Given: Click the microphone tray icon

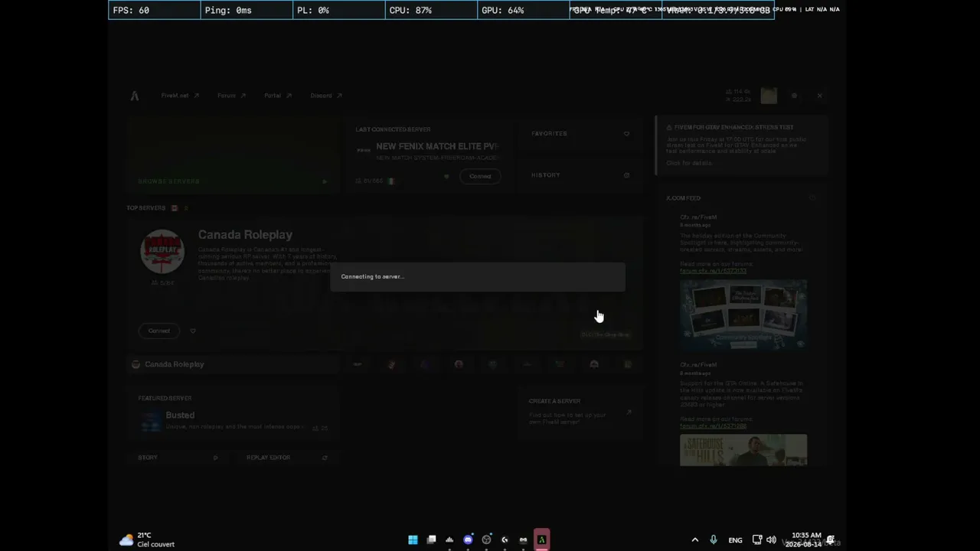Looking at the screenshot, I should pyautogui.click(x=714, y=540).
